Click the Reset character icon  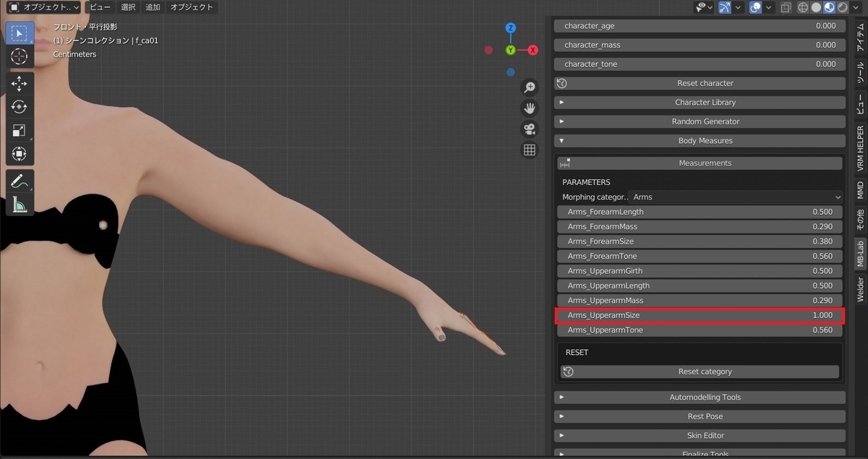tap(562, 83)
